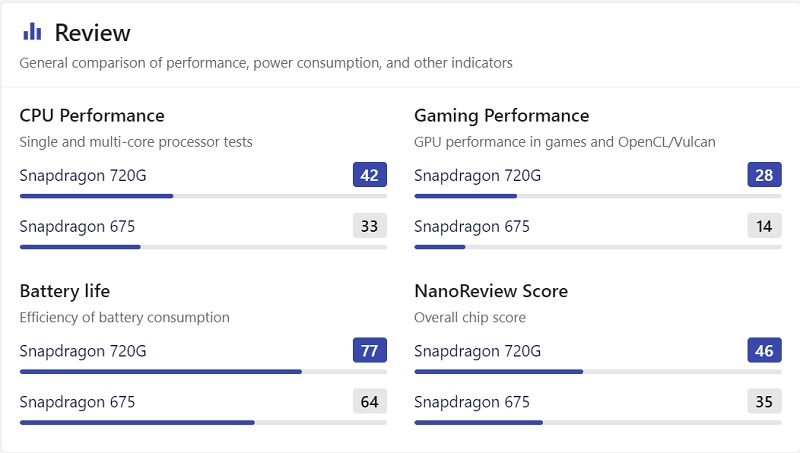Click Snapdragon 675 battery score badge 64
Image resolution: width=800 pixels, height=453 pixels.
click(x=369, y=402)
